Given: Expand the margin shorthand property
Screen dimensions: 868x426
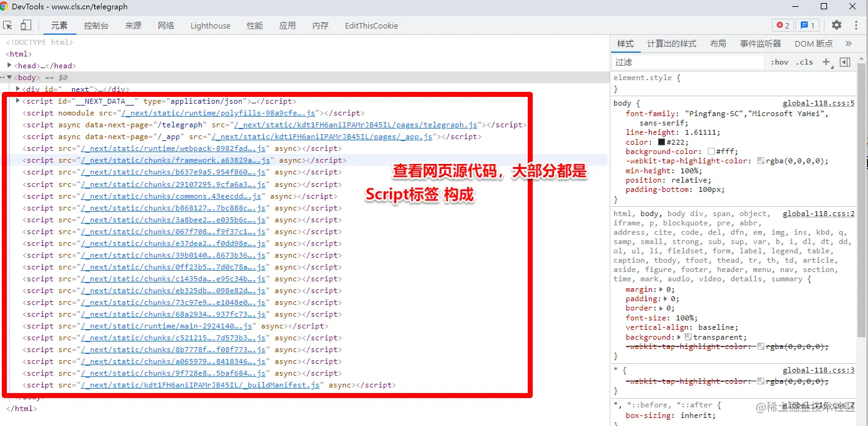Looking at the screenshot, I should [661, 289].
